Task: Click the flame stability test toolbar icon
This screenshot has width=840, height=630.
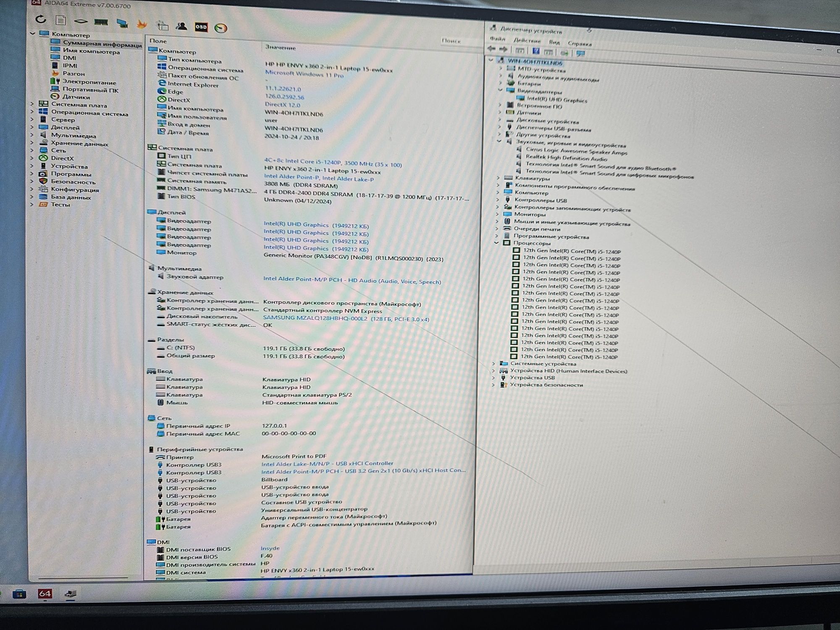Action: 142,24
